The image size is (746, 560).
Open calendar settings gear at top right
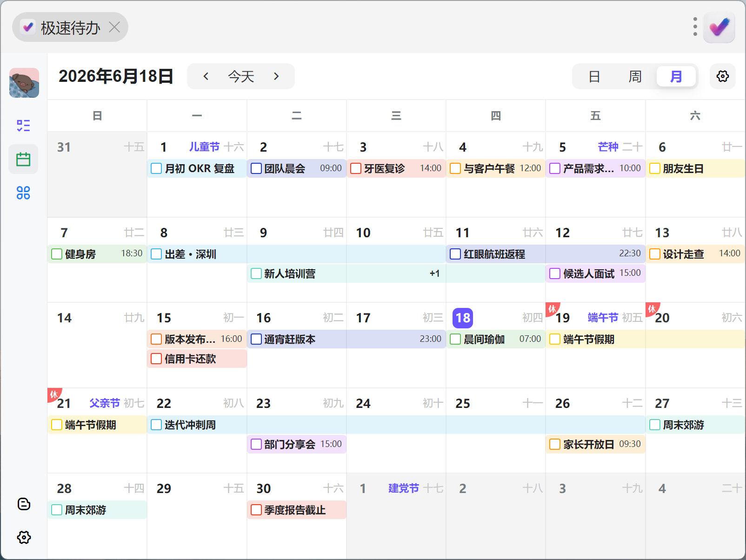pos(722,76)
